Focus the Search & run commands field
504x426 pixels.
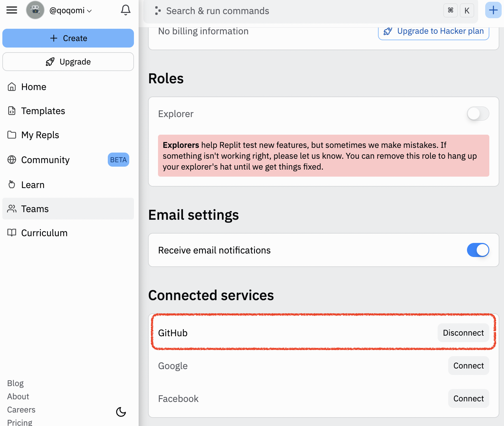coord(311,11)
